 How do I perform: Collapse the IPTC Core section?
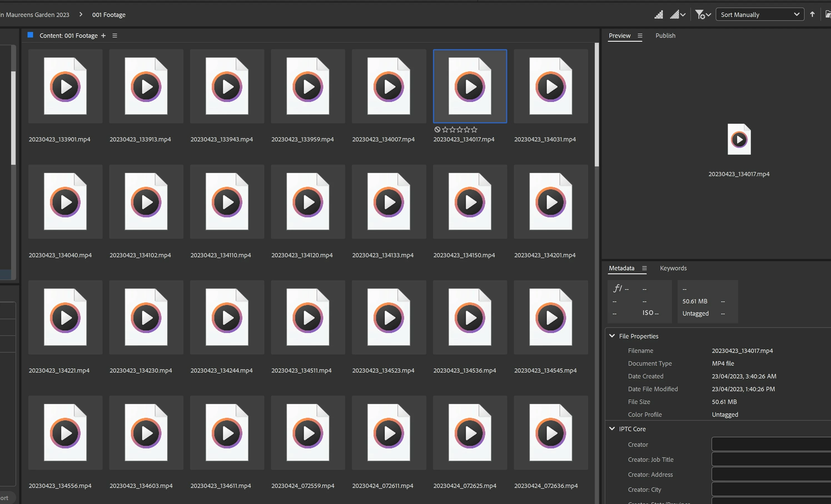pyautogui.click(x=612, y=428)
